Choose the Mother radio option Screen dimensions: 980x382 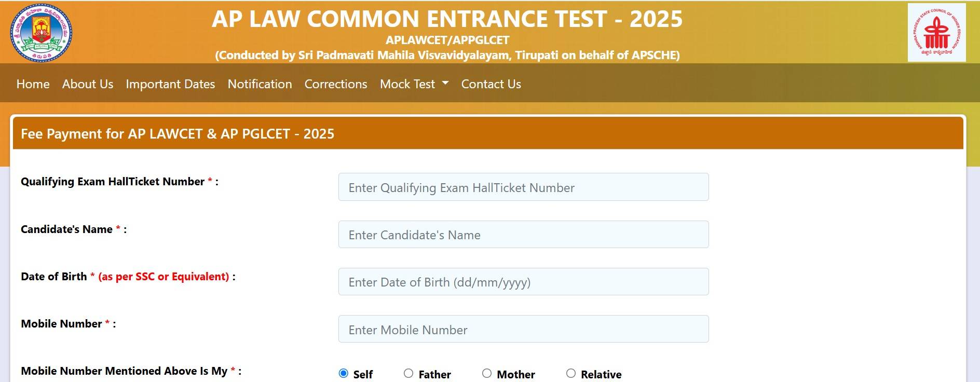click(x=487, y=373)
